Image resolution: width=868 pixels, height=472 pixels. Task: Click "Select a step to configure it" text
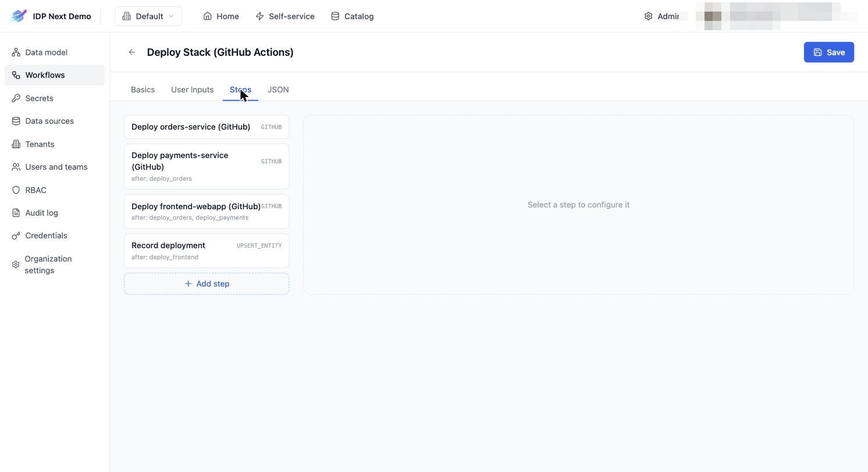click(578, 205)
